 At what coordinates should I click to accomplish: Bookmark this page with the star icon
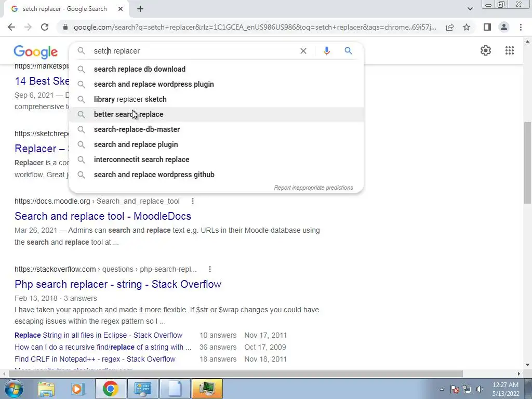pos(467,27)
